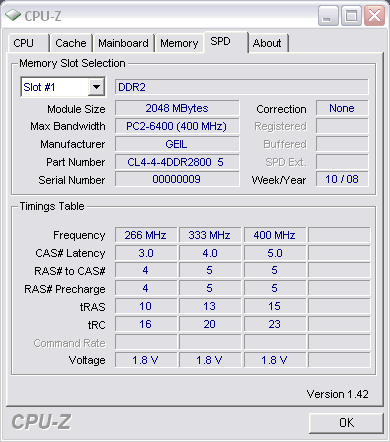Click the tRAS value 10
This screenshot has height=442, width=390.
[146, 306]
